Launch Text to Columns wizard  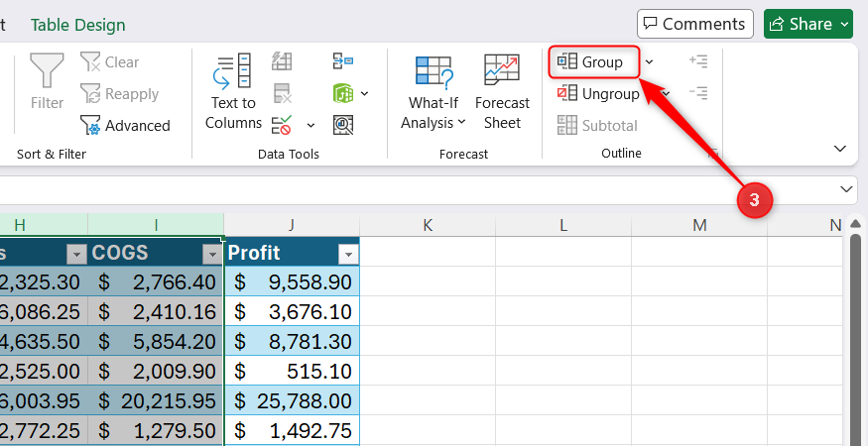point(233,91)
